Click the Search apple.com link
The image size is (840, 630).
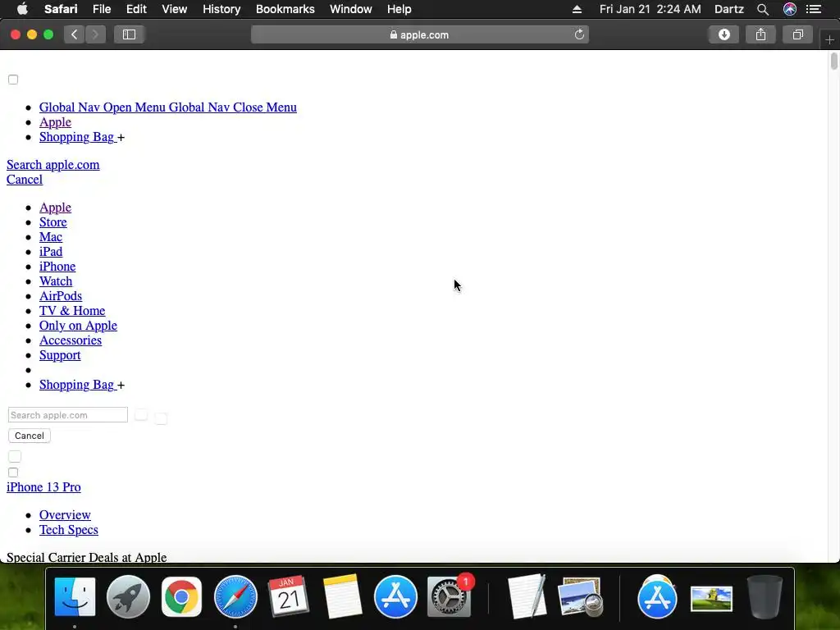[x=53, y=164]
